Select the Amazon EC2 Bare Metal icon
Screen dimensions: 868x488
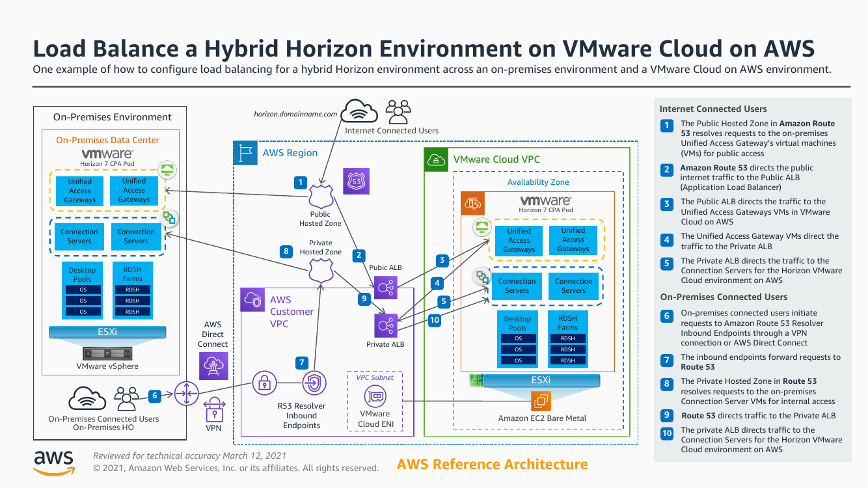click(543, 401)
